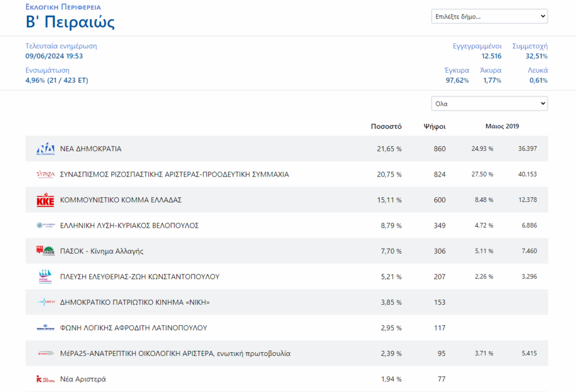Click the ΝΙΚΗ party logo
Viewport: 576px width, 392px height.
[x=46, y=302]
